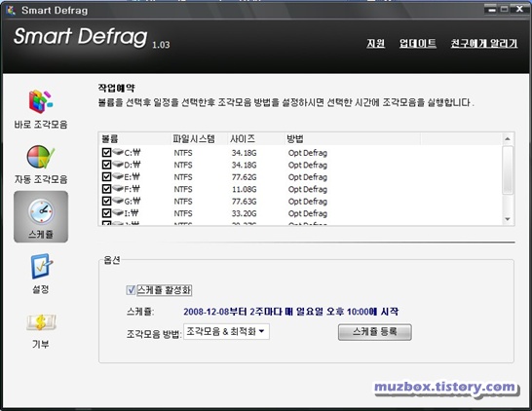Open the 바로 조각모음 (Defrag Now) icon
Image resolution: width=532 pixels, height=411 pixels.
click(41, 101)
